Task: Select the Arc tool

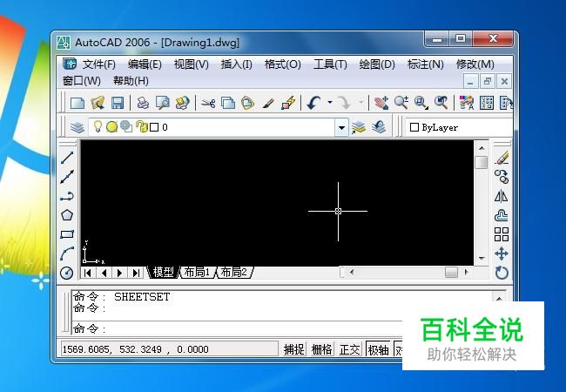Action: (x=67, y=253)
